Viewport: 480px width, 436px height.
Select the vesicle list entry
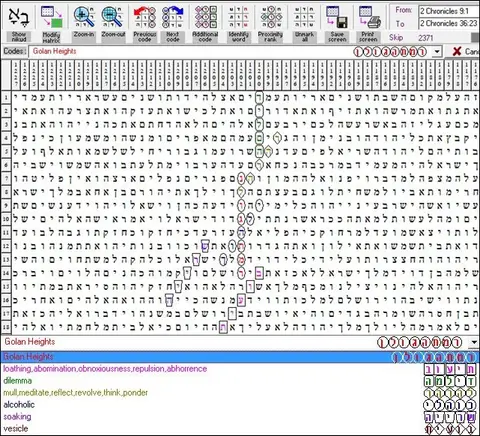[16, 428]
